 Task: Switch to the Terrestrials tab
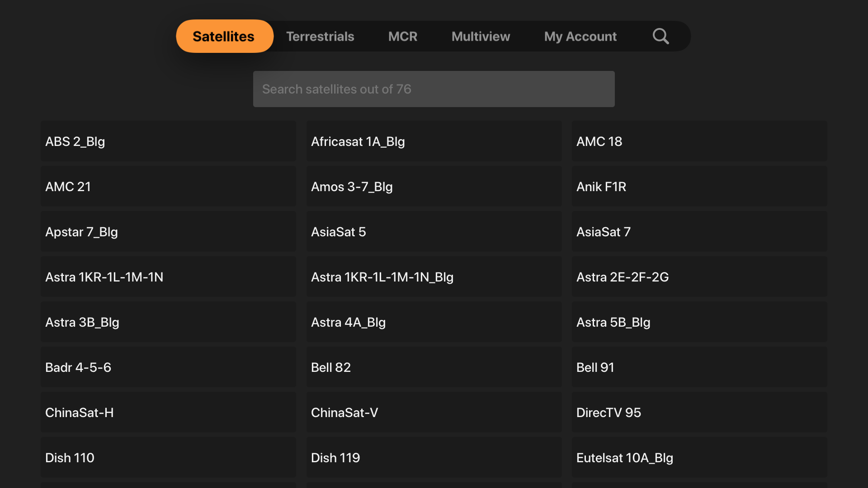pos(320,36)
